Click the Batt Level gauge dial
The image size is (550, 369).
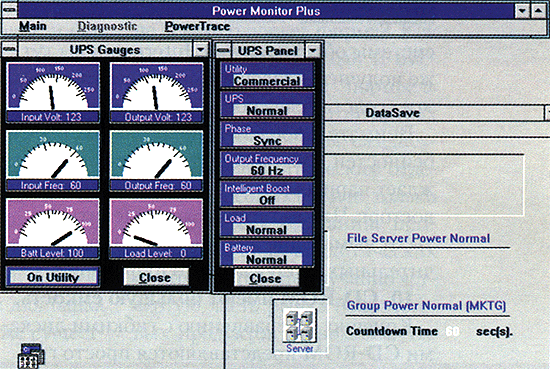pos(53,223)
